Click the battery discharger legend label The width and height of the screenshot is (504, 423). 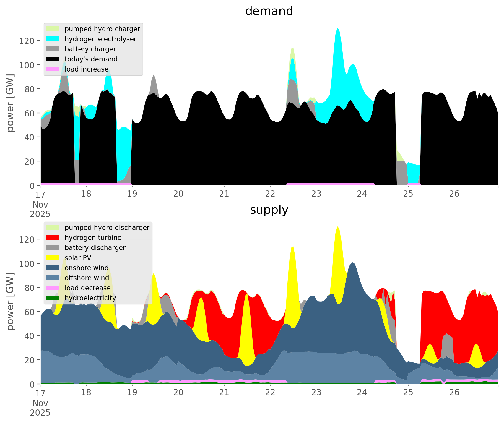pos(95,248)
